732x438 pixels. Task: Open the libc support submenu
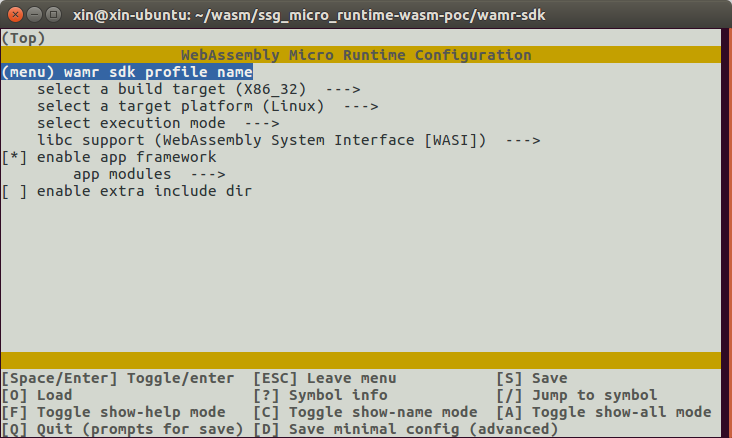288,140
